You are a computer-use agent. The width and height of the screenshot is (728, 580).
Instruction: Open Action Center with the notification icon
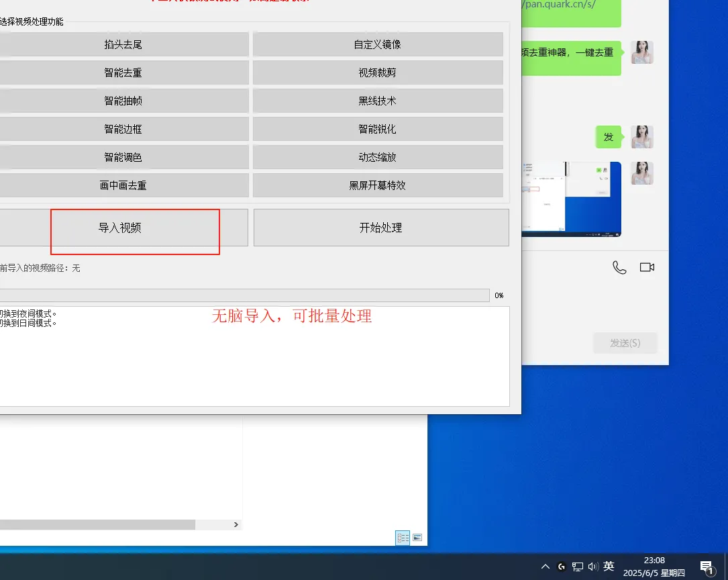point(706,566)
